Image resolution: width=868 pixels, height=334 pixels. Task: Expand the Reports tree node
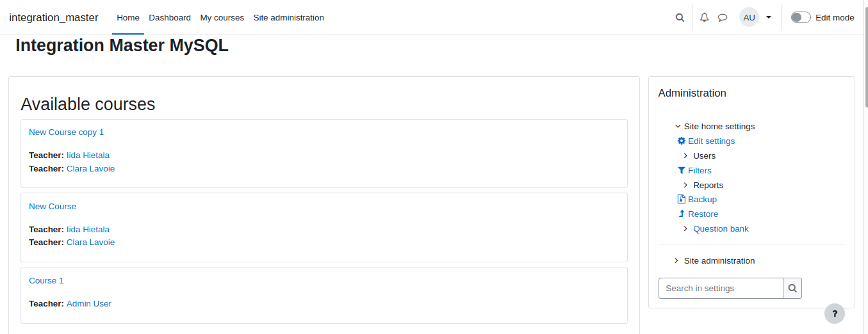[x=685, y=185]
